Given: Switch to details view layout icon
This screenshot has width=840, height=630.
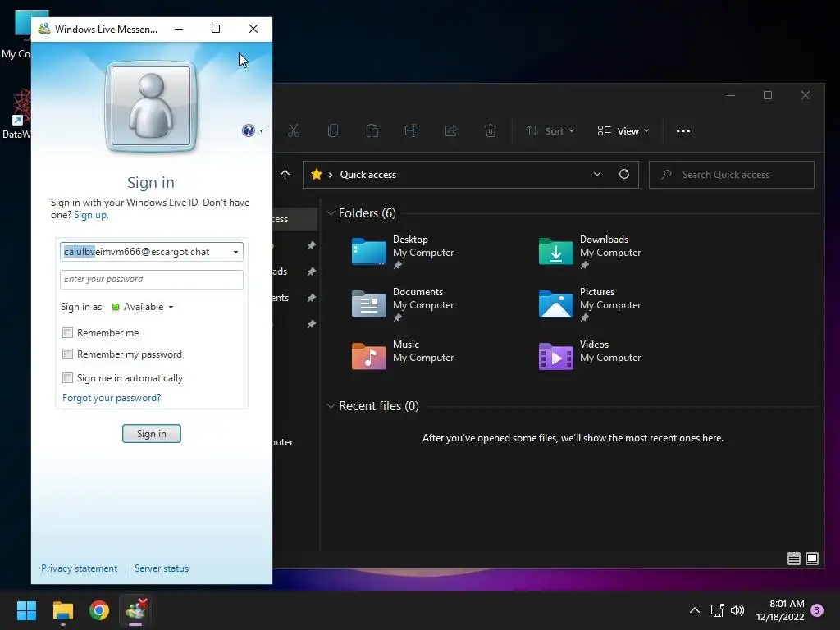Looking at the screenshot, I should (794, 559).
